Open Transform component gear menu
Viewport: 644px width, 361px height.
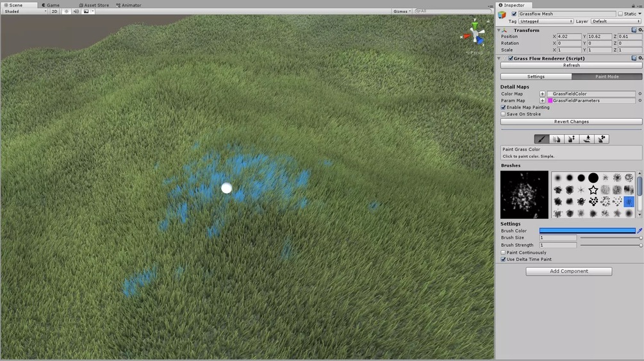(640, 30)
